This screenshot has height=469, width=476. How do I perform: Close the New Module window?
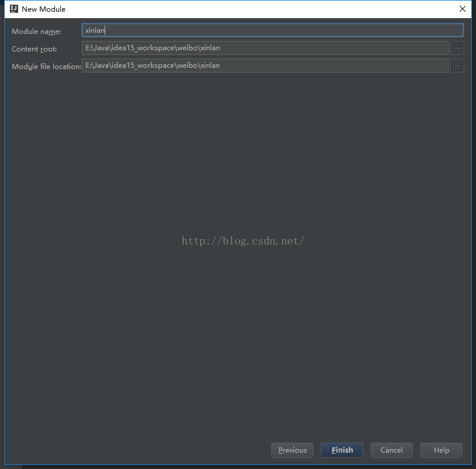pos(463,9)
